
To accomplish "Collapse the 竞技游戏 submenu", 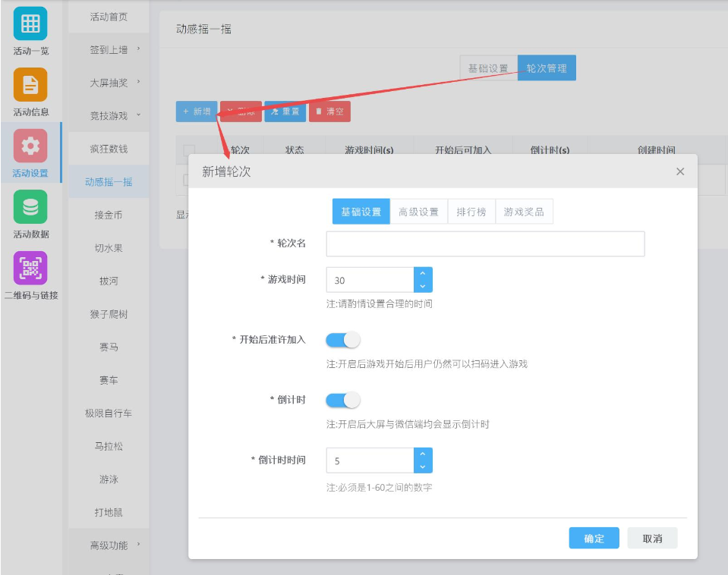I will 109,115.
